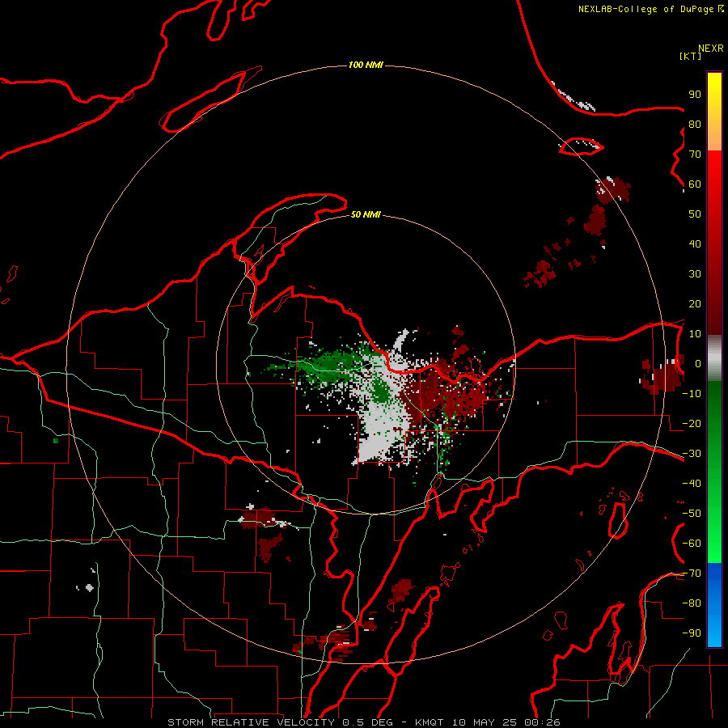Click the 60 value on the velocity scale
This screenshot has height=728, width=728.
695,184
